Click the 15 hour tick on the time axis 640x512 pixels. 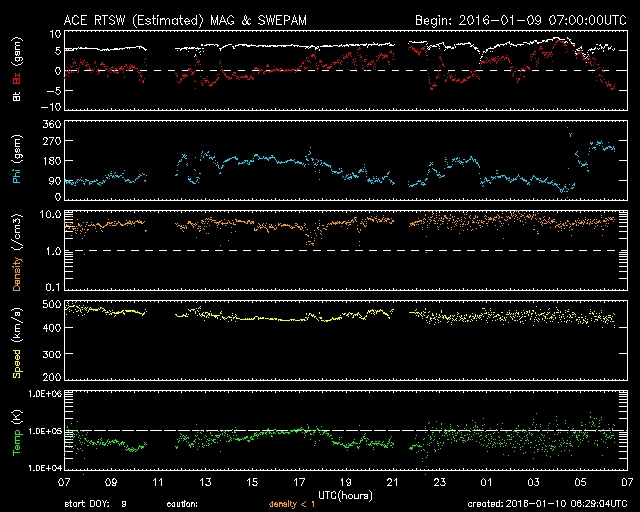point(252,483)
